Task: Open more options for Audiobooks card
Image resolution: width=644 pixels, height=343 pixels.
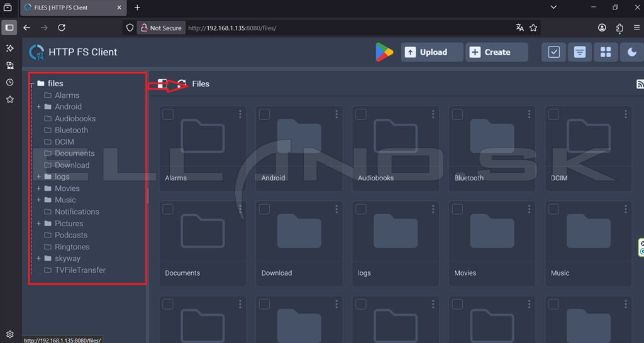Action: pos(433,114)
